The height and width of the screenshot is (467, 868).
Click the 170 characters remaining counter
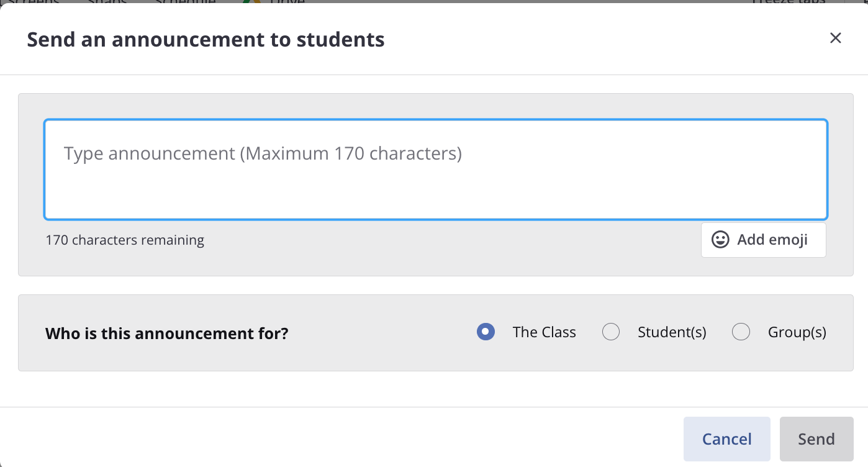125,240
